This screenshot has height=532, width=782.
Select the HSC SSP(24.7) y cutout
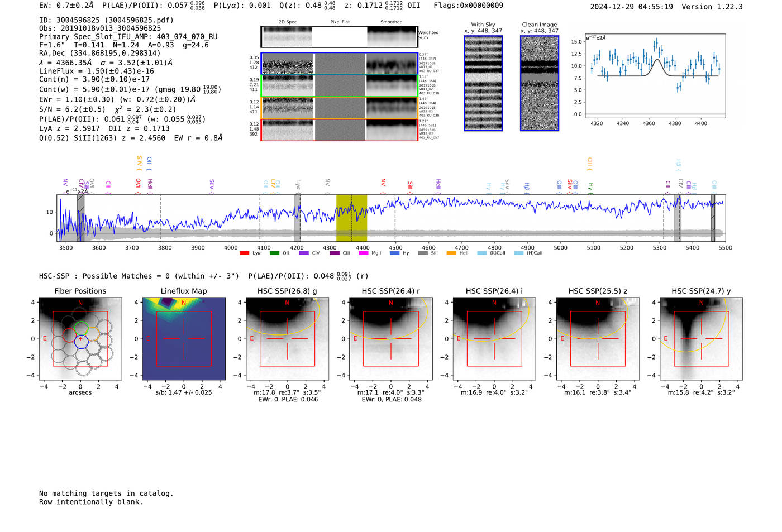point(701,338)
